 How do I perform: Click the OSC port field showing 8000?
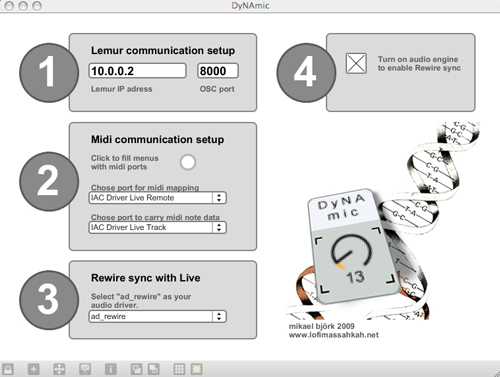(x=218, y=71)
